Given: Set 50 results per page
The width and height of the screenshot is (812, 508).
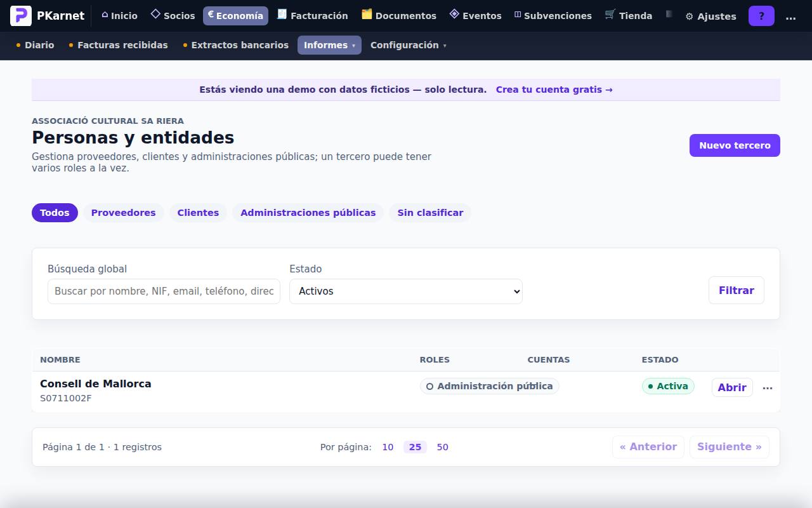Looking at the screenshot, I should 443,447.
